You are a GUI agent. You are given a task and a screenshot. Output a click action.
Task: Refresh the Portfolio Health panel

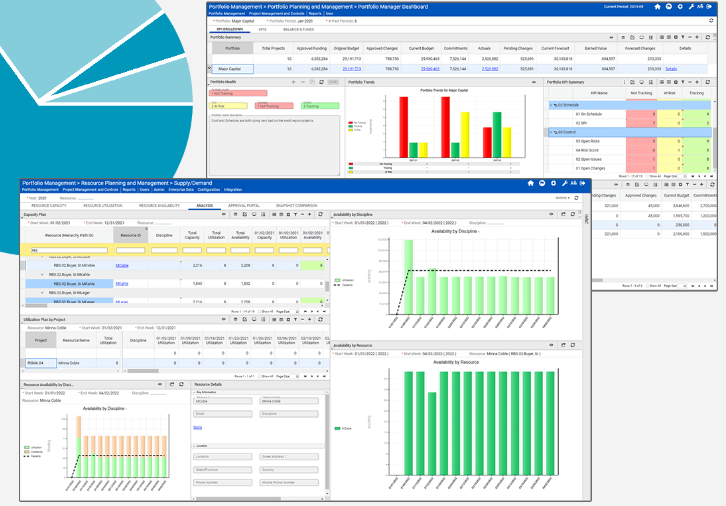click(321, 82)
